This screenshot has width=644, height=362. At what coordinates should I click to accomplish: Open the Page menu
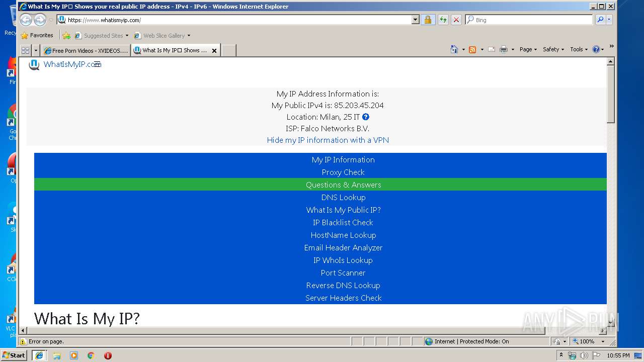point(528,49)
